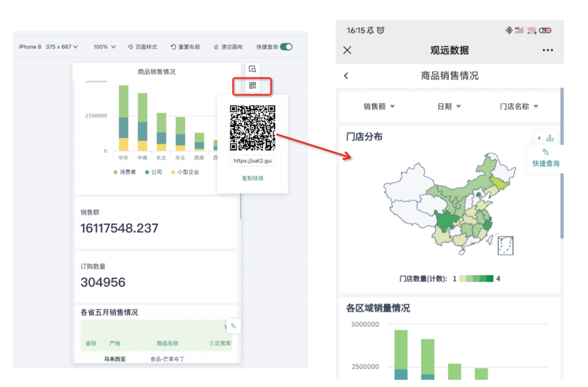Click the 马来西亚 table cell
The height and width of the screenshot is (387, 588).
[115, 359]
